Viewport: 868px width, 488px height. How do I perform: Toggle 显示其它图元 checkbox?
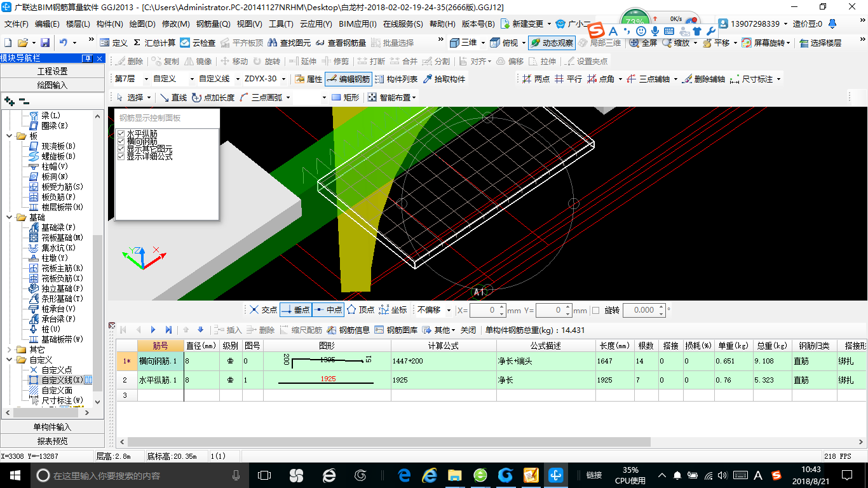[121, 149]
